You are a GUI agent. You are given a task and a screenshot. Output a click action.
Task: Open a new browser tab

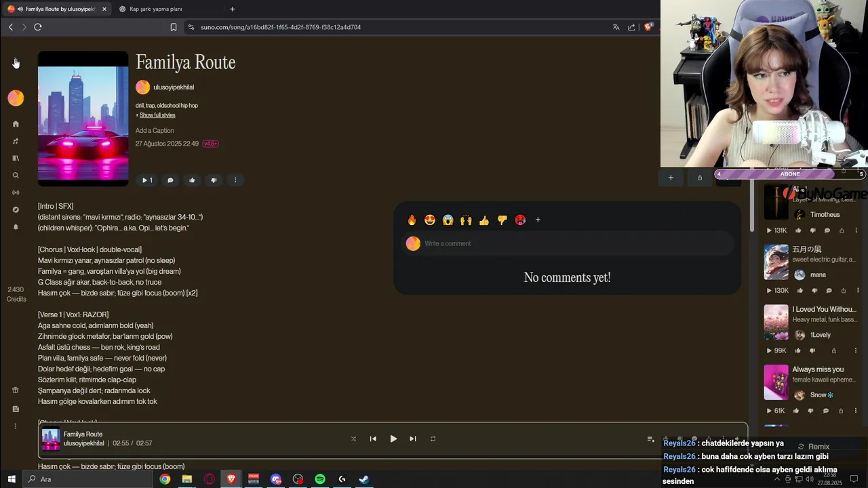click(x=232, y=9)
